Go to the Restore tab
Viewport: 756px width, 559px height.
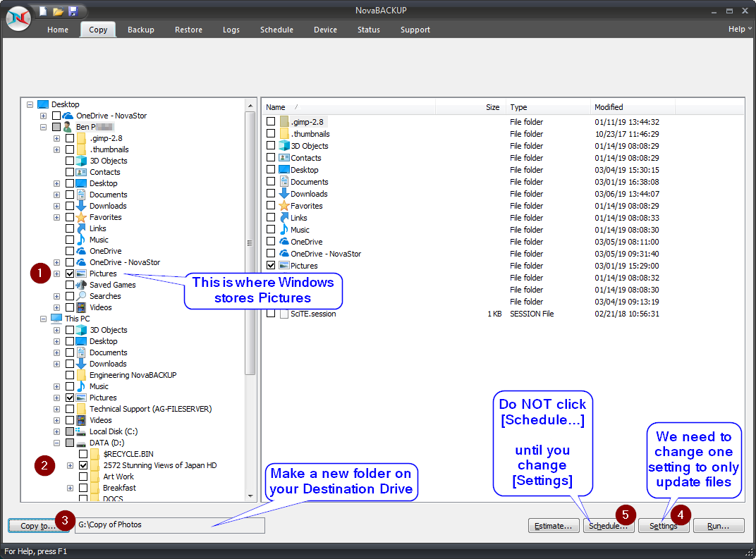coord(188,30)
